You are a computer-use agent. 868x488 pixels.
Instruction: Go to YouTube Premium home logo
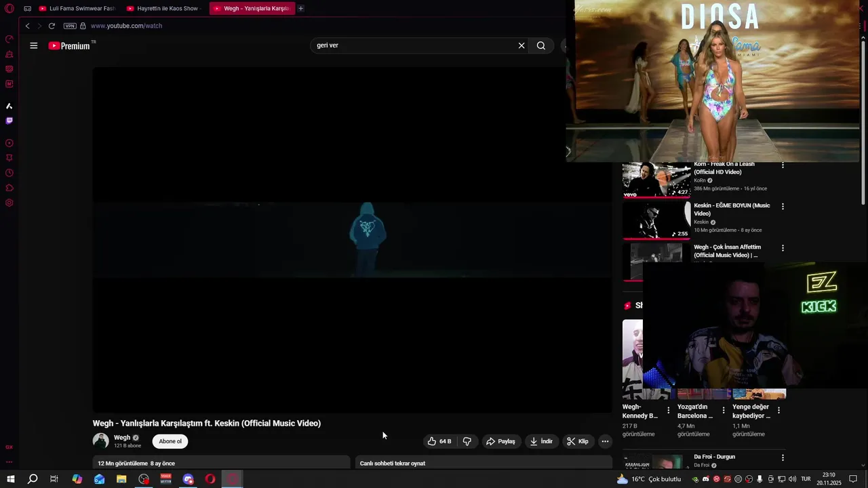69,45
